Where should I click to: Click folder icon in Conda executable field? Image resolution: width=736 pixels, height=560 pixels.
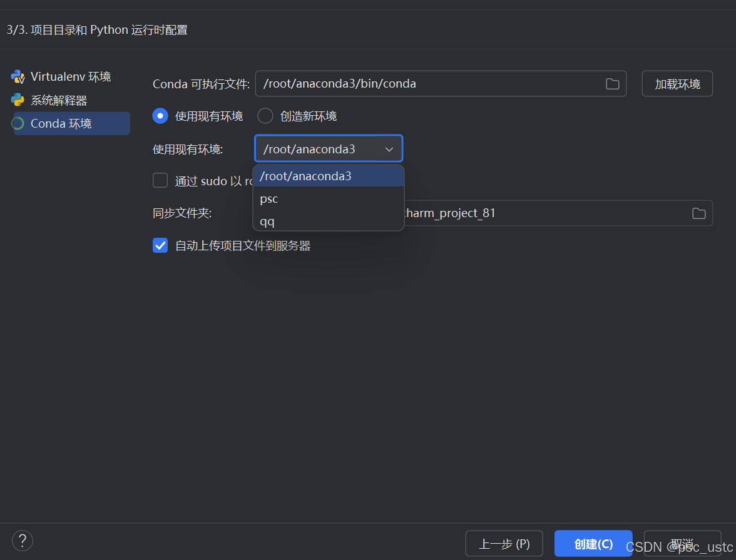pyautogui.click(x=612, y=84)
